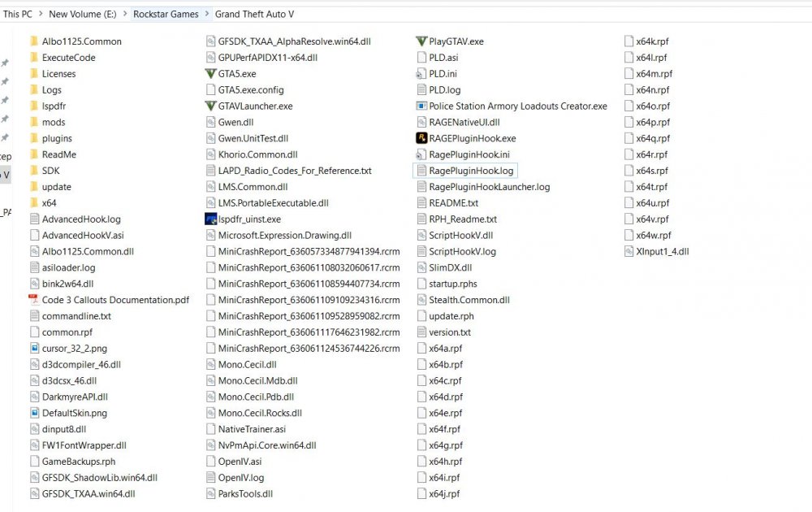The width and height of the screenshot is (812, 512).
Task: Click the GTA5.exe application icon
Action: [211, 73]
